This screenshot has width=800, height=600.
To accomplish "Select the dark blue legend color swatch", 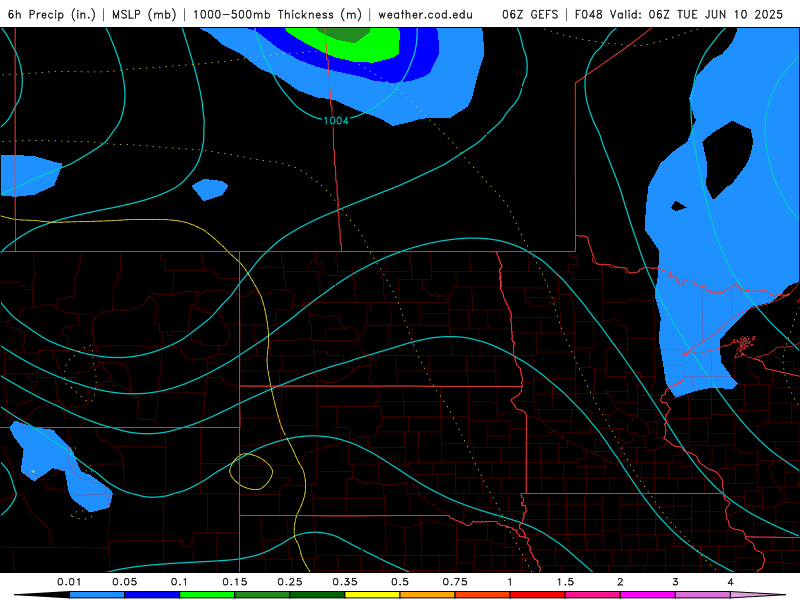I will pyautogui.click(x=152, y=595).
